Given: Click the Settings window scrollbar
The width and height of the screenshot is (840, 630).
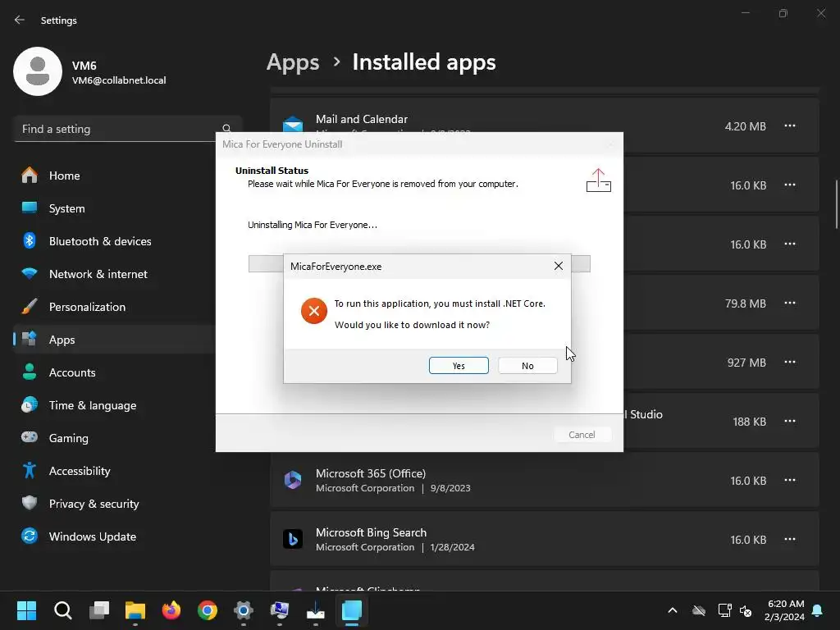Looking at the screenshot, I should [837, 204].
